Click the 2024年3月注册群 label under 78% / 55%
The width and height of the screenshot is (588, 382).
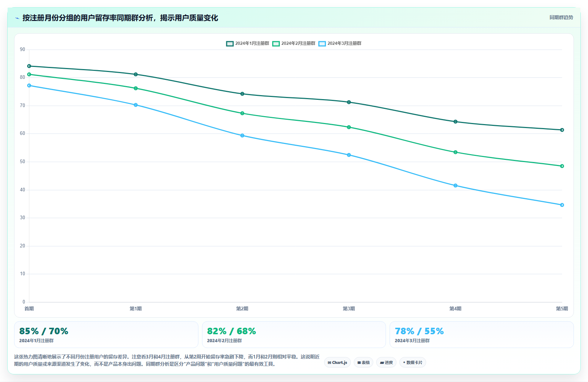point(412,341)
